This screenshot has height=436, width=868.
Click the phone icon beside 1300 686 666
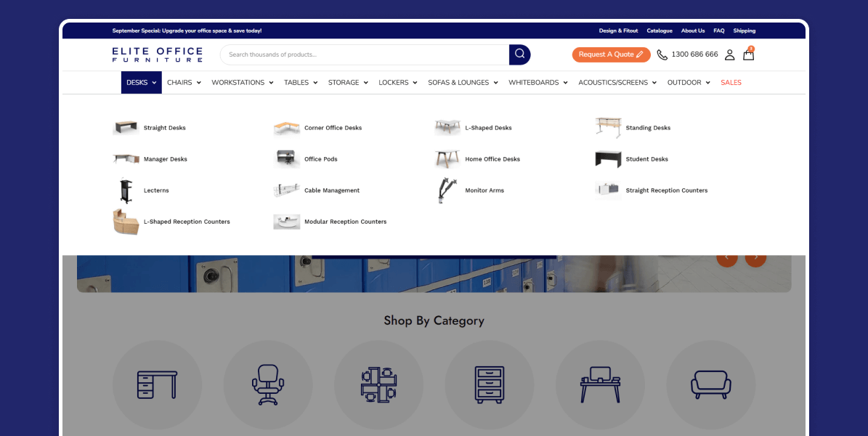pyautogui.click(x=662, y=54)
